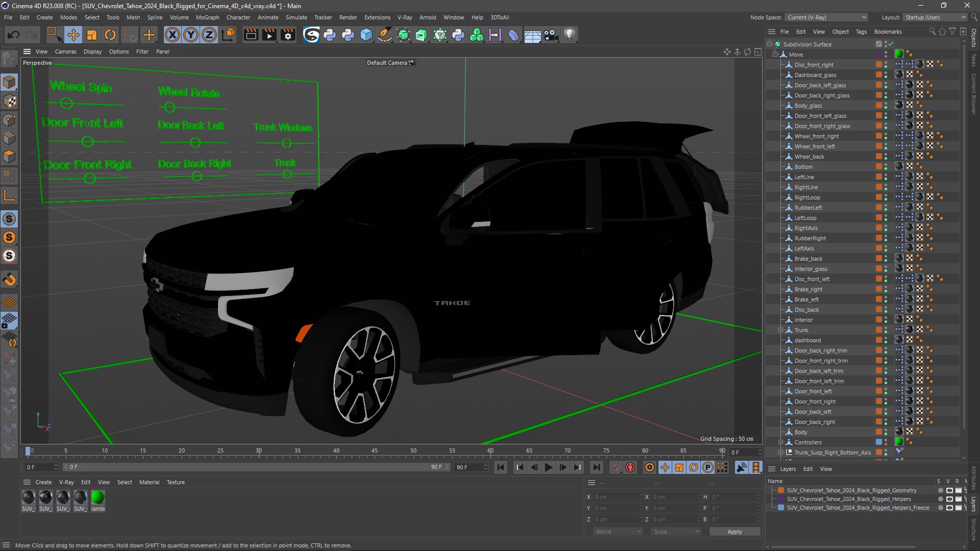
Task: Open viewport Filter menu
Action: pyautogui.click(x=142, y=52)
